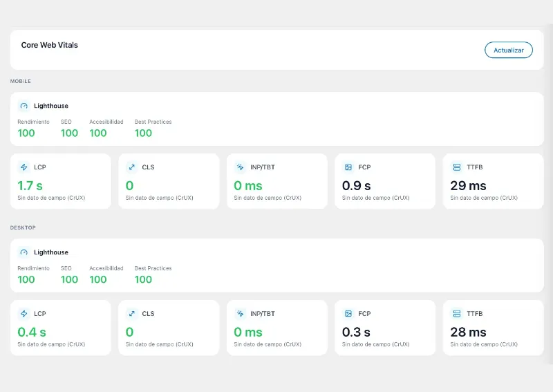Click the Core Web Vitals heading
This screenshot has width=553, height=392.
click(x=49, y=45)
